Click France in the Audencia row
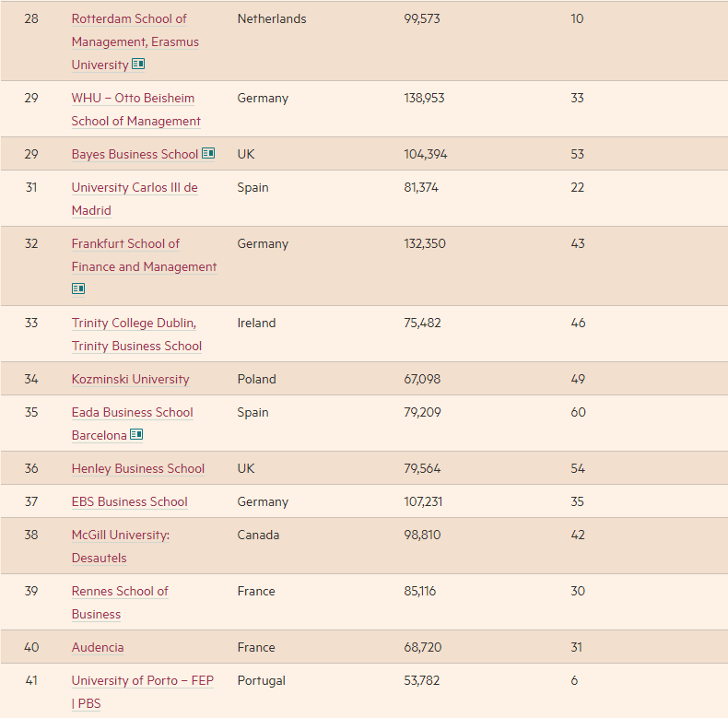 coord(256,647)
